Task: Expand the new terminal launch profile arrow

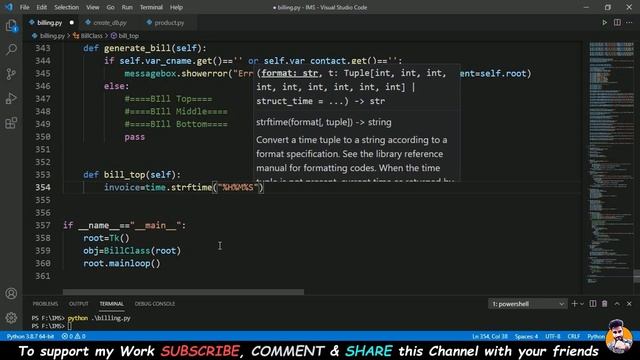Action: (x=582, y=304)
